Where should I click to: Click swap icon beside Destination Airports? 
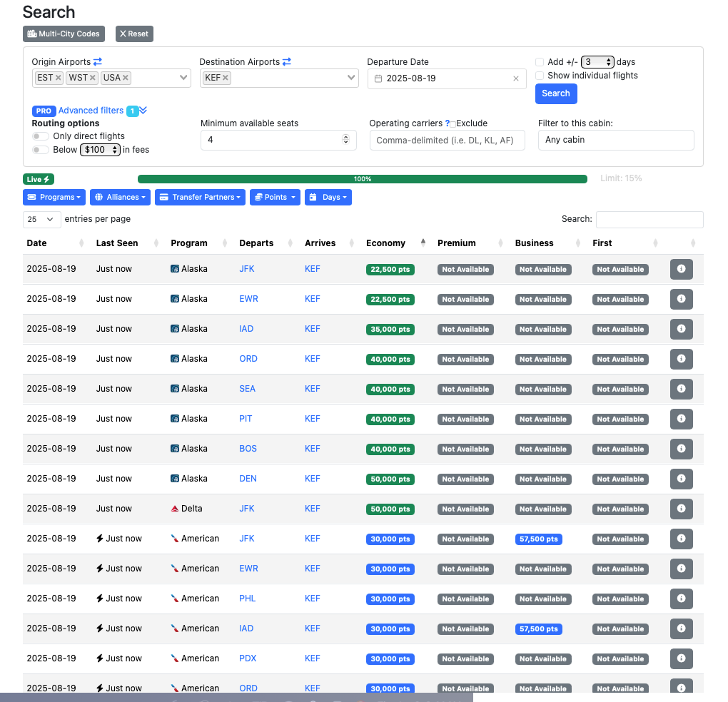click(x=287, y=62)
